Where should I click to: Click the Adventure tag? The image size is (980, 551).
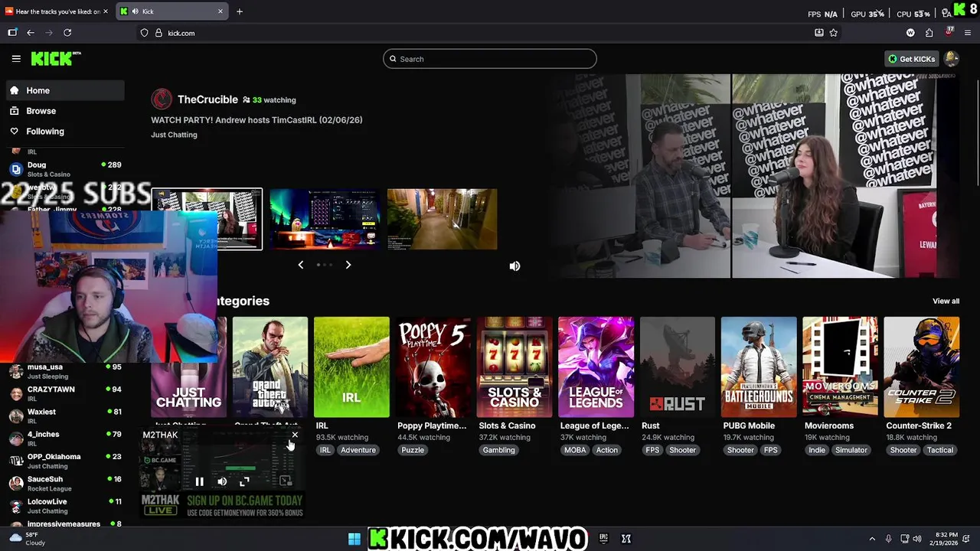click(x=358, y=450)
